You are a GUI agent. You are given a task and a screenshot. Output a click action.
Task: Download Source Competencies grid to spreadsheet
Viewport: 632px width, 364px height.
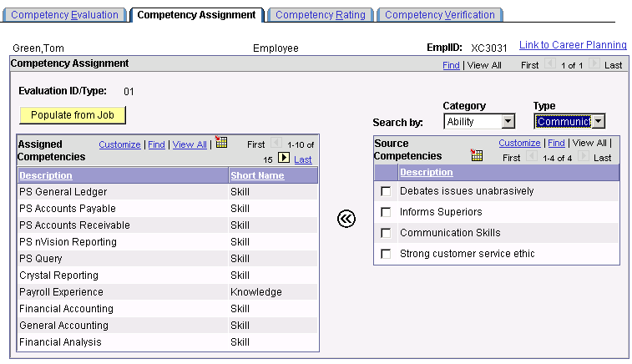pyautogui.click(x=477, y=154)
